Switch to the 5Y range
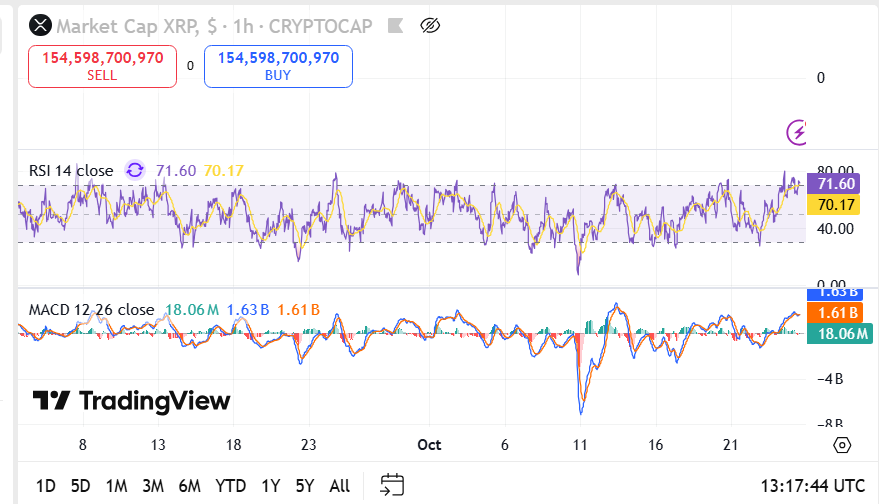Image resolution: width=879 pixels, height=504 pixels. [305, 486]
